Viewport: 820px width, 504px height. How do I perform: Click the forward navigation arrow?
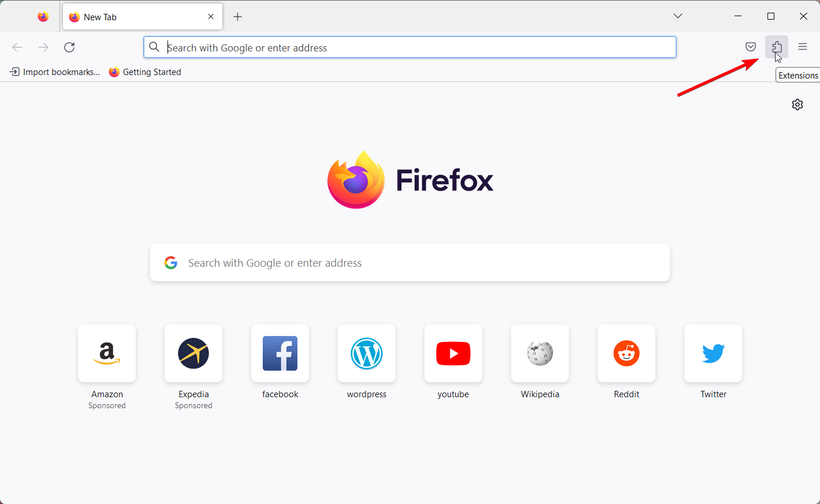pos(43,47)
